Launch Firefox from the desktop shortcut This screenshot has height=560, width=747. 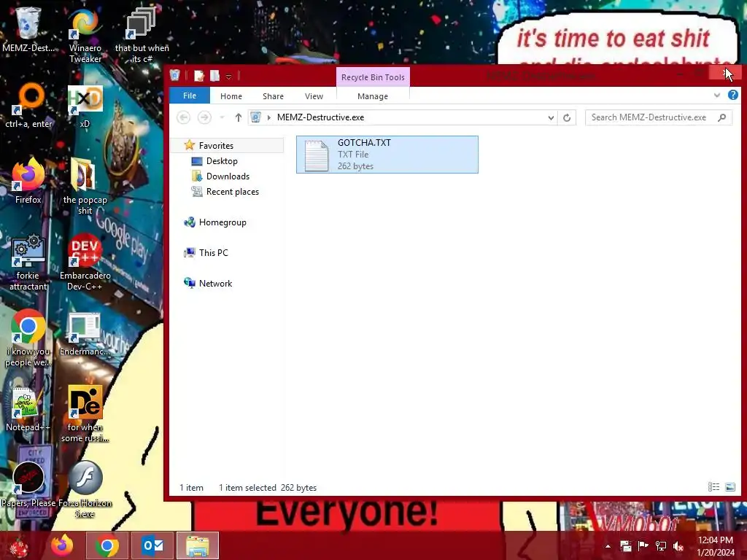coord(28,181)
